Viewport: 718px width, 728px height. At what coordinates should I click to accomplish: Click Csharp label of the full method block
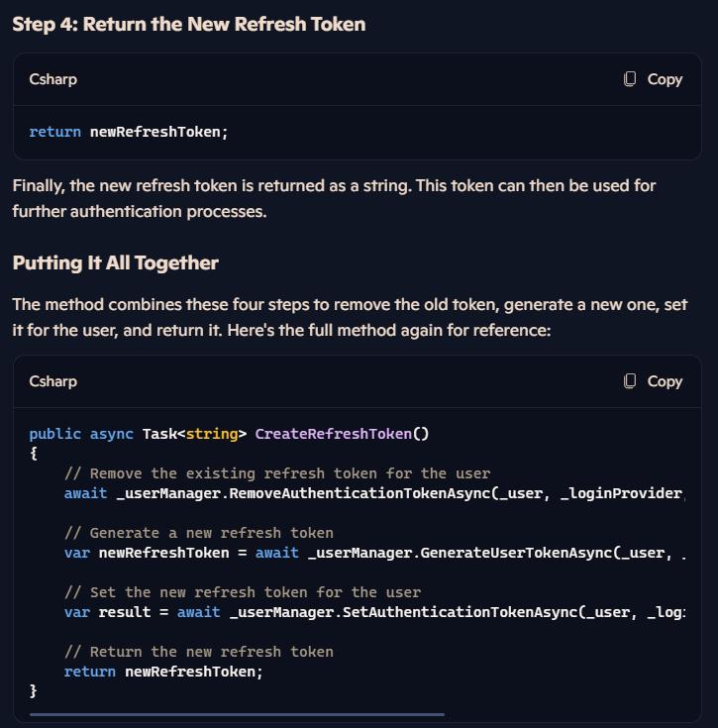52,381
